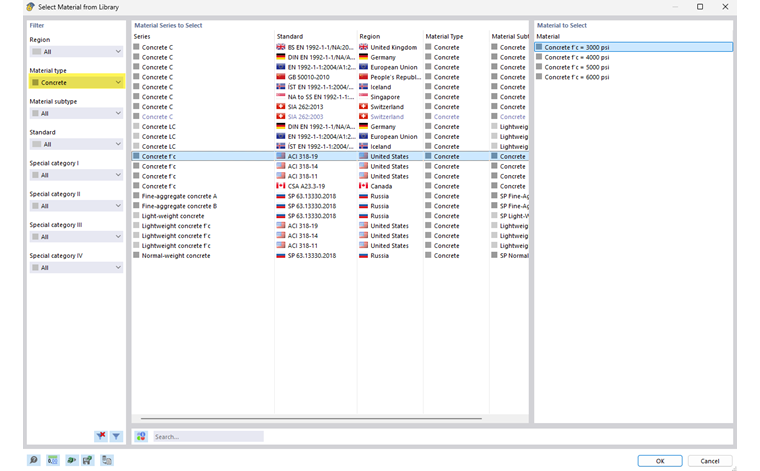760x471 pixels.
Task: Select the grayed SIA 262:2003 row
Action: (x=330, y=116)
